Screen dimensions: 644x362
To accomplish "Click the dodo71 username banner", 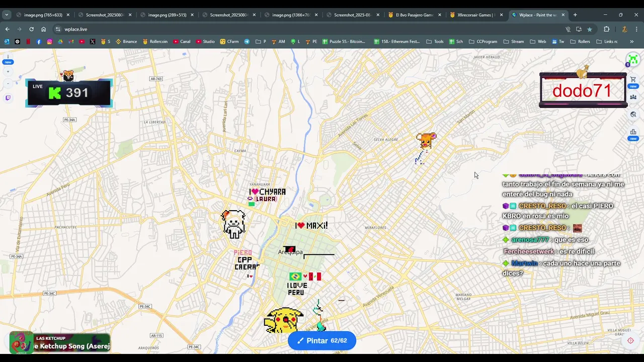I will coord(583,91).
